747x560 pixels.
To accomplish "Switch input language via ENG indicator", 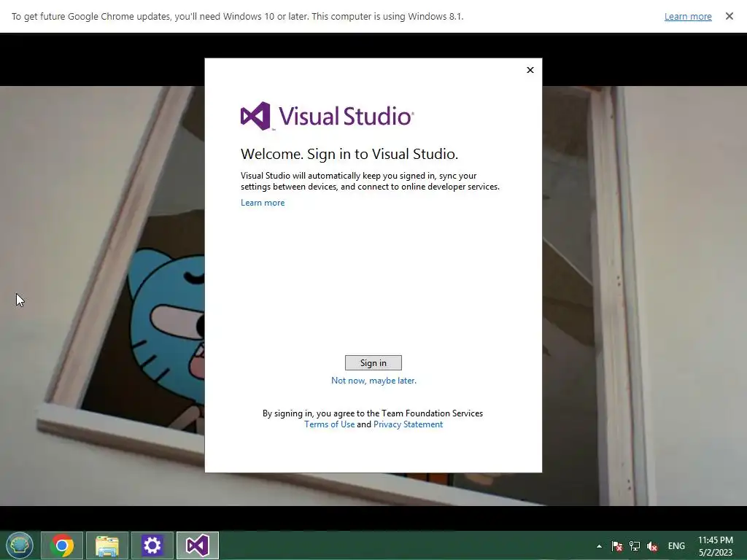I will click(x=676, y=546).
